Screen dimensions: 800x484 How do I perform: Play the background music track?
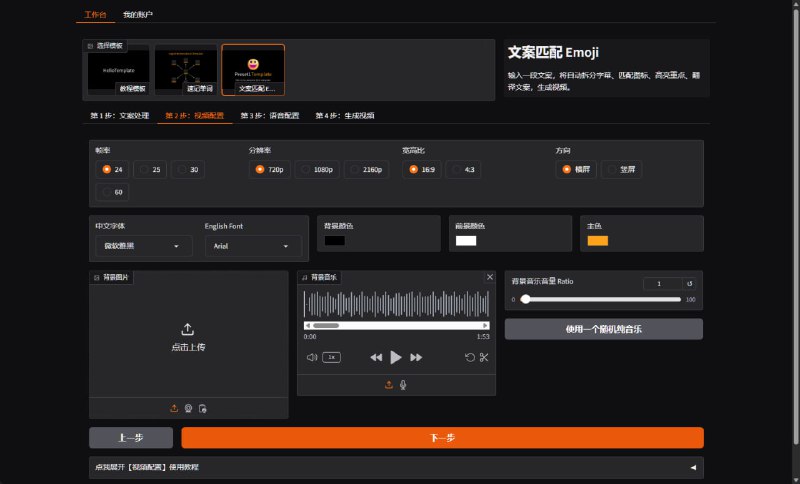point(395,358)
